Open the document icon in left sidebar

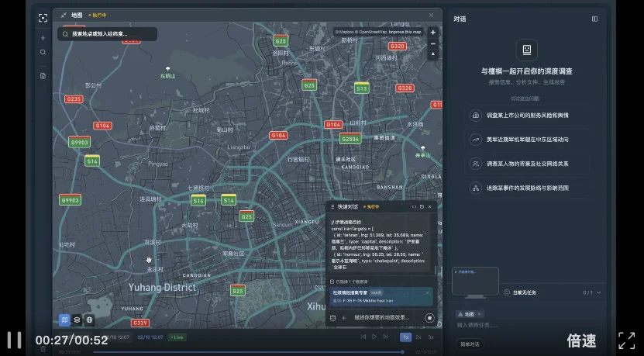[43, 75]
